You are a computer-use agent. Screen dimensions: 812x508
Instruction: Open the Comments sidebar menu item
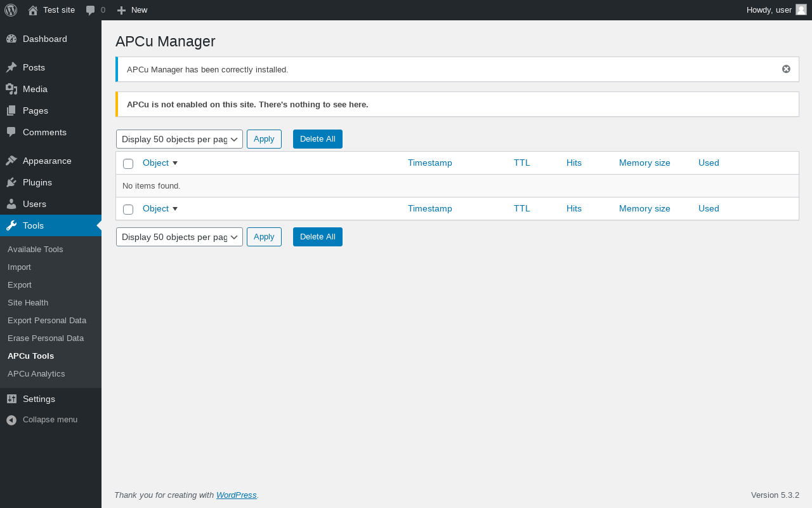51,132
